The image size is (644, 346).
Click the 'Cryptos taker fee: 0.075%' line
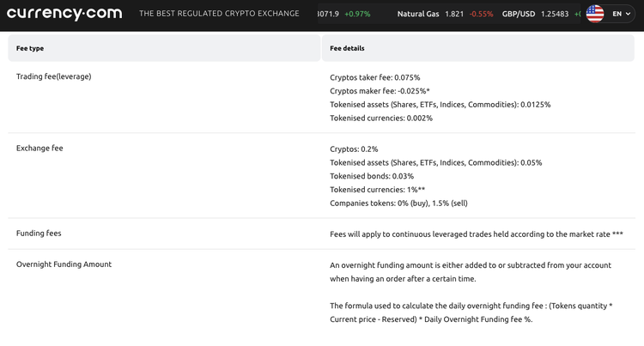pos(374,77)
